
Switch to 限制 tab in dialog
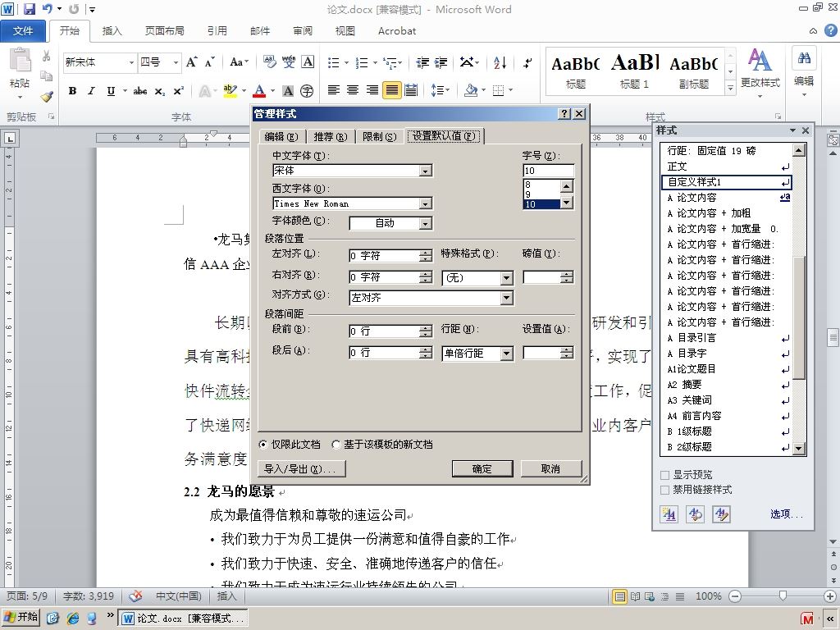pos(379,137)
